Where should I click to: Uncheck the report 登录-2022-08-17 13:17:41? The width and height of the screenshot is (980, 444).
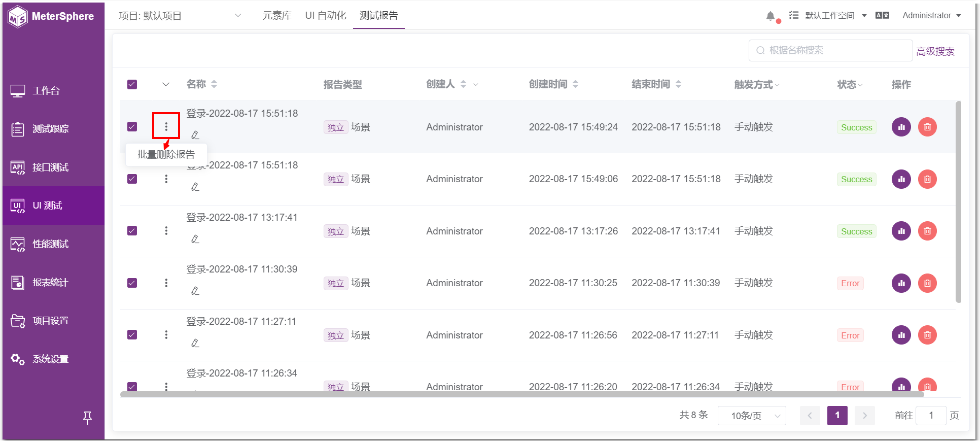click(x=132, y=231)
